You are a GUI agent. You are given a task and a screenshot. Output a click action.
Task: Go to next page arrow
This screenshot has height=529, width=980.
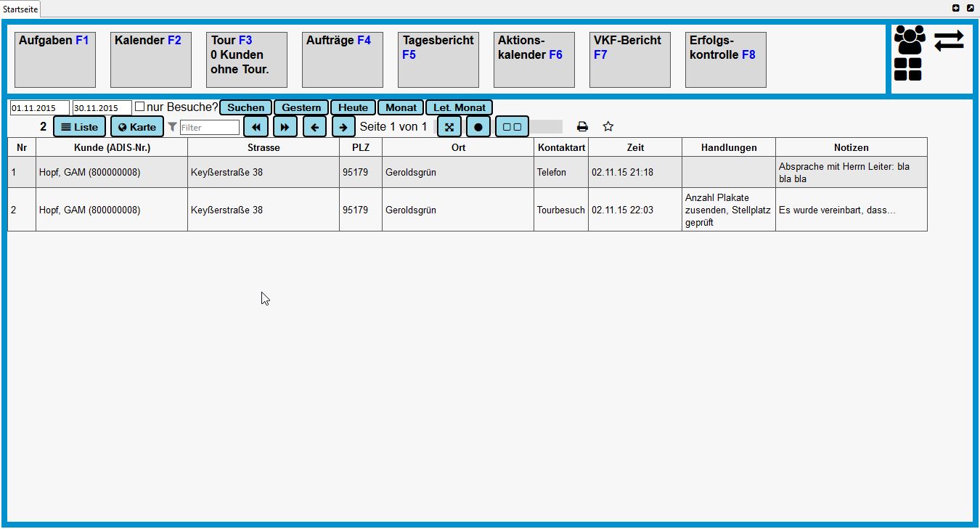coord(343,127)
